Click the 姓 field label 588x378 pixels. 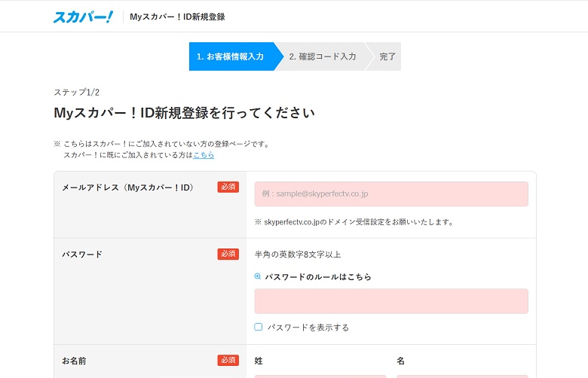(259, 361)
